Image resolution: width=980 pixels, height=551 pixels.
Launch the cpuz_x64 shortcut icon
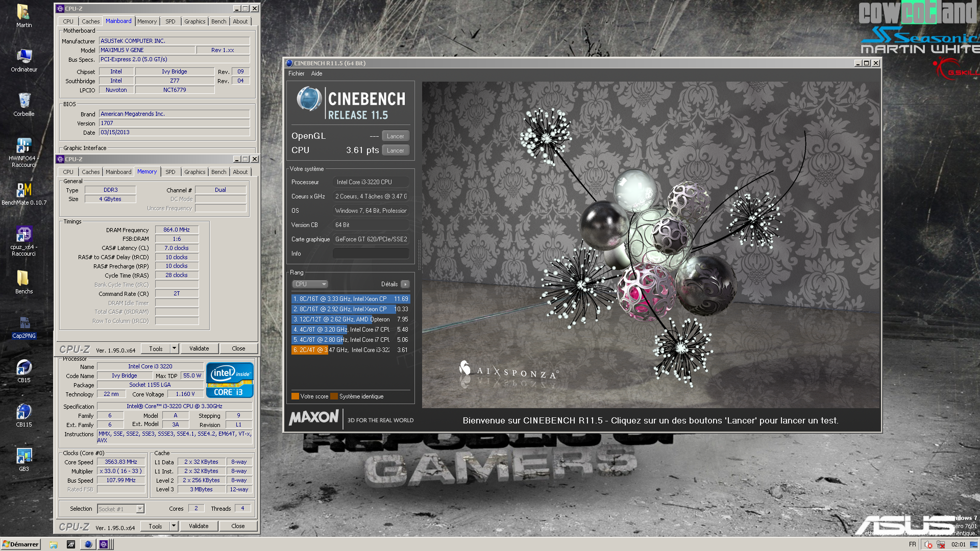point(23,234)
